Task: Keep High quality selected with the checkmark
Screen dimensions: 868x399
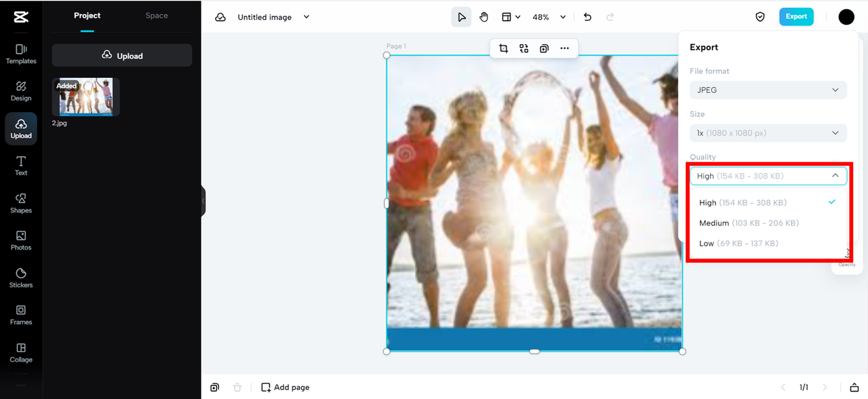Action: coord(743,202)
